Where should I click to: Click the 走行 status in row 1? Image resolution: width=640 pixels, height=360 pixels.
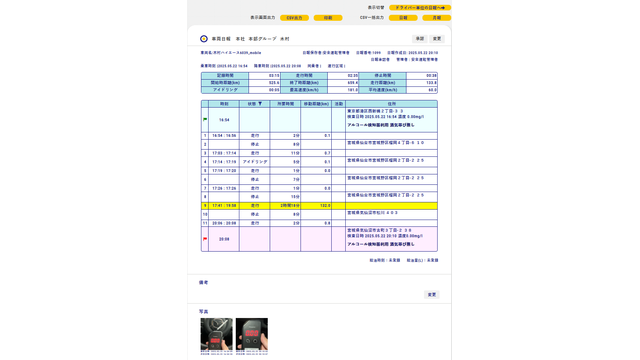tap(255, 136)
